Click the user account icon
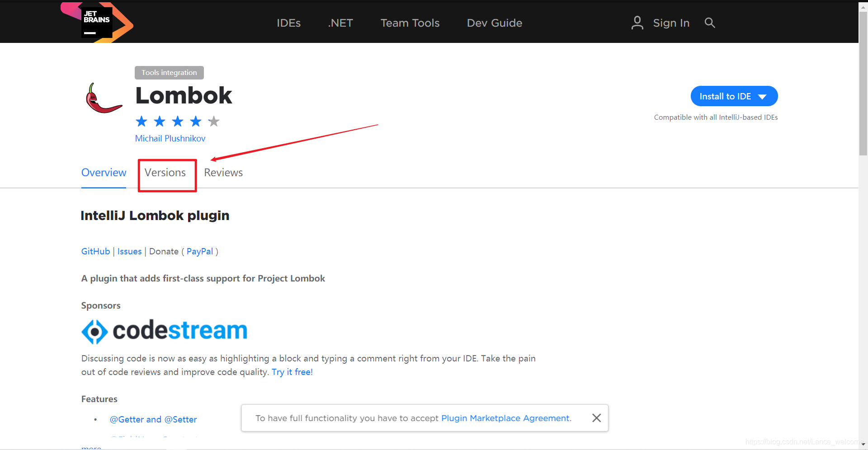Viewport: 868px width, 450px height. click(637, 23)
